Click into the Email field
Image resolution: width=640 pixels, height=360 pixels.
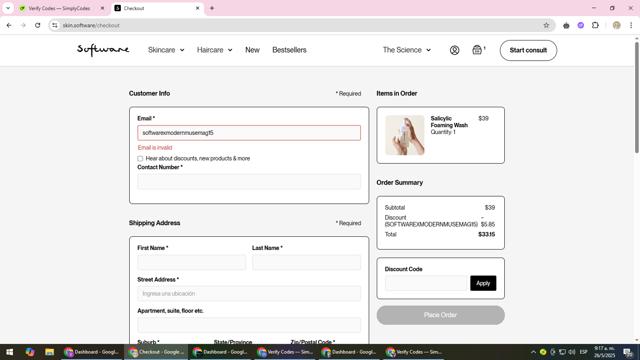click(249, 133)
